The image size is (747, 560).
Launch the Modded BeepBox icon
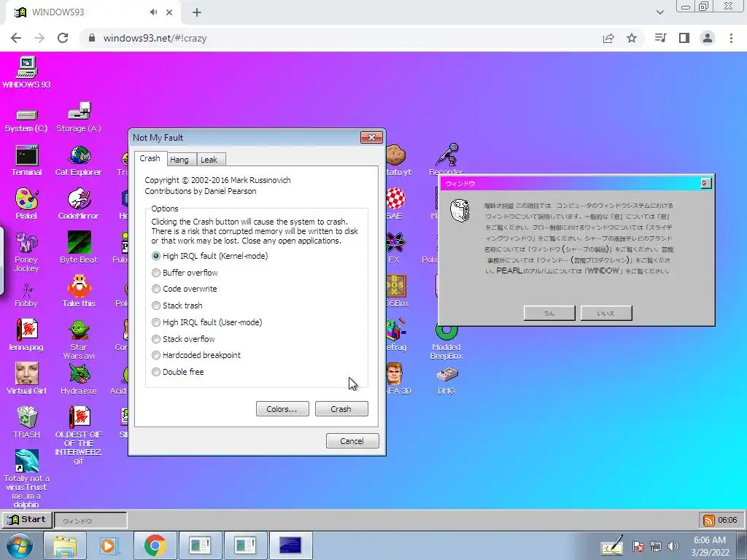[x=446, y=342]
